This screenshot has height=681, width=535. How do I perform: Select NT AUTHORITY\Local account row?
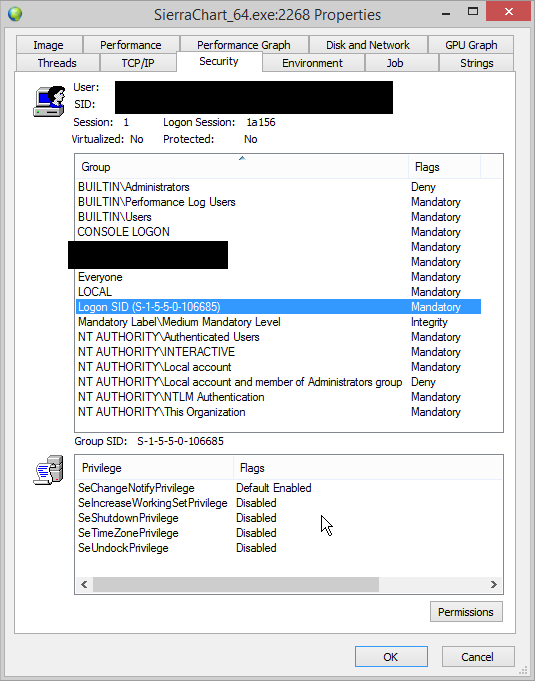pos(278,367)
